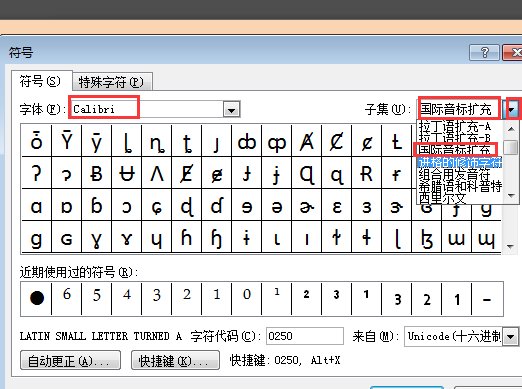Close the 符号 dialog
The width and height of the screenshot is (522, 389).
click(513, 52)
